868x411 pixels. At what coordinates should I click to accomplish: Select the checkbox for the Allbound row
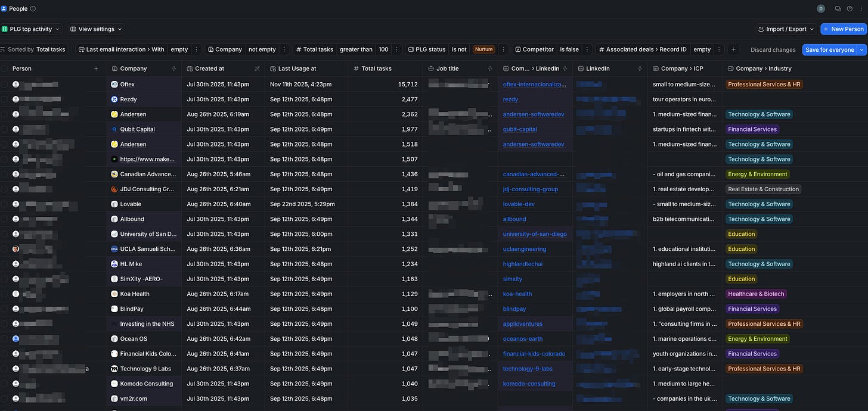tap(4, 219)
